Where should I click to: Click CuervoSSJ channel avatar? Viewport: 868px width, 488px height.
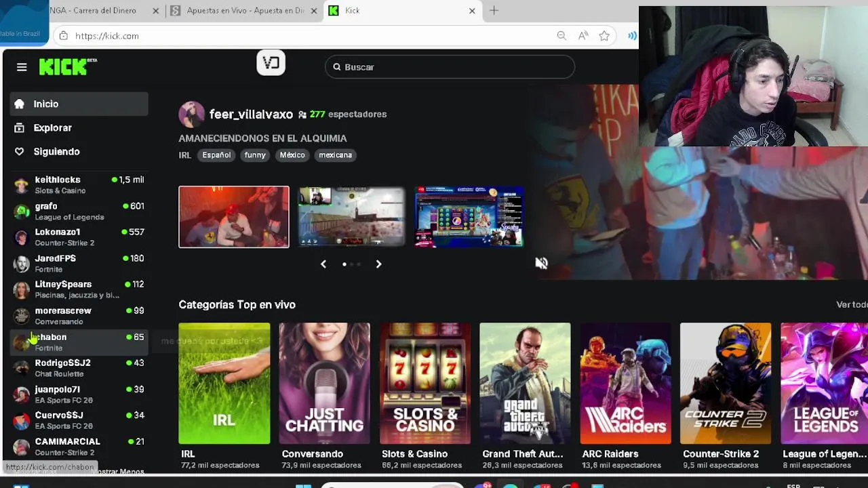click(22, 420)
